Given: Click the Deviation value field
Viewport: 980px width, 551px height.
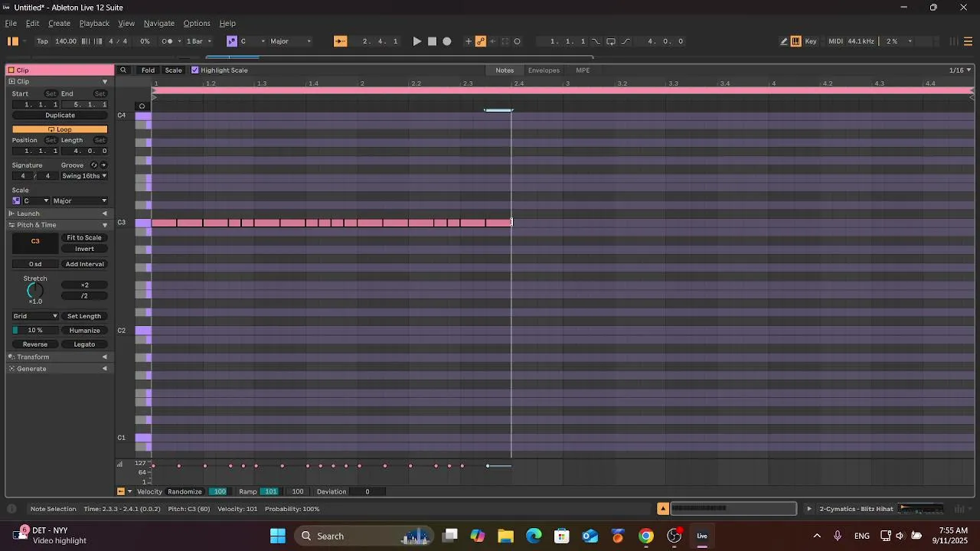Looking at the screenshot, I should point(367,492).
